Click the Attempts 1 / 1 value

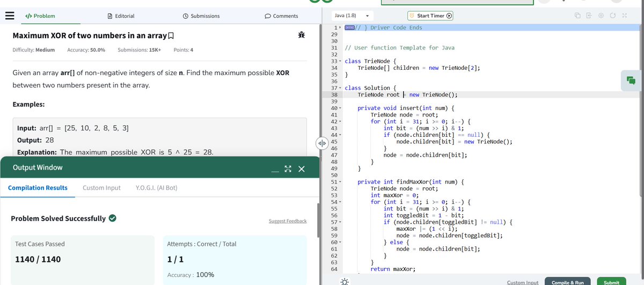pos(175,259)
